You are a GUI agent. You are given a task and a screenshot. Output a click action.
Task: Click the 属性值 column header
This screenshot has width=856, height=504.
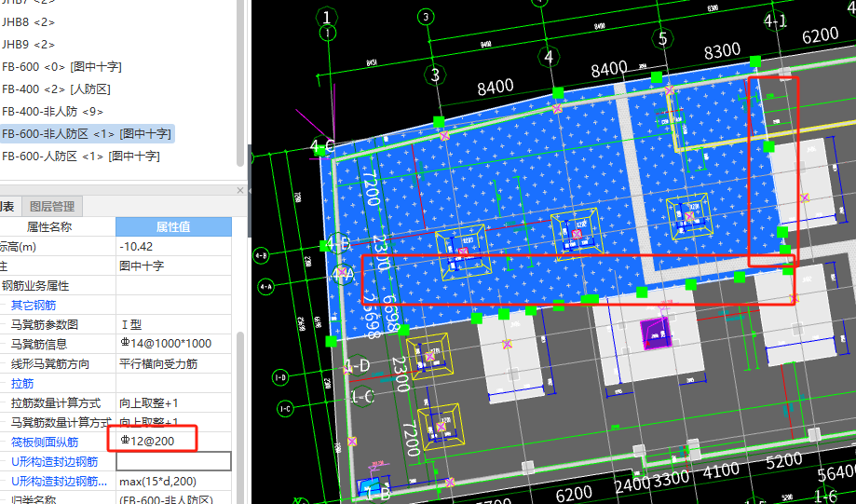click(173, 226)
